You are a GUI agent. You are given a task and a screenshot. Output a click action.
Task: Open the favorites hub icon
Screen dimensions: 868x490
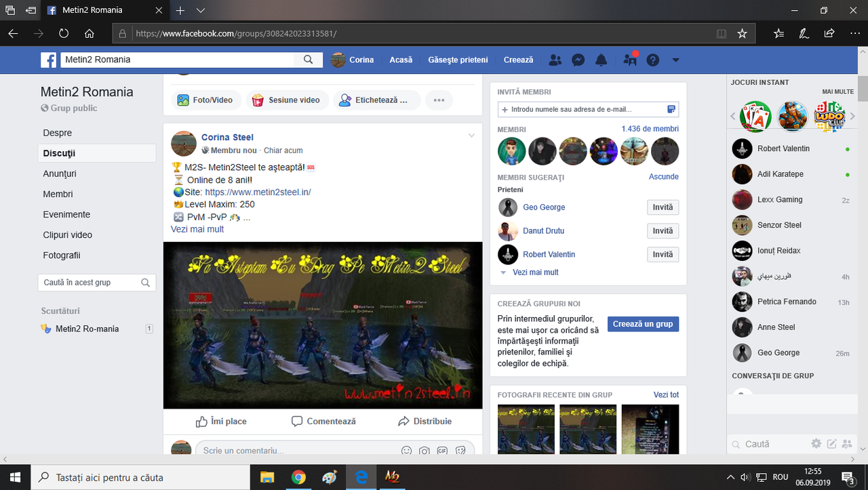[x=778, y=33]
